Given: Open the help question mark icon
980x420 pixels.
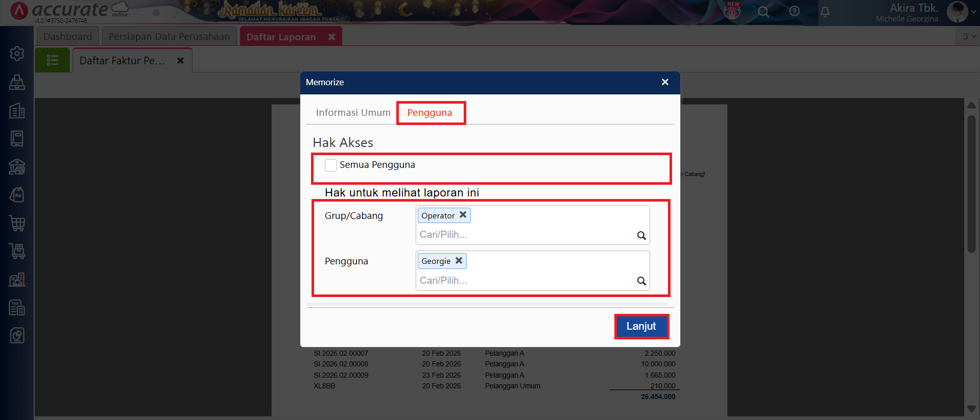Looking at the screenshot, I should coord(794,11).
